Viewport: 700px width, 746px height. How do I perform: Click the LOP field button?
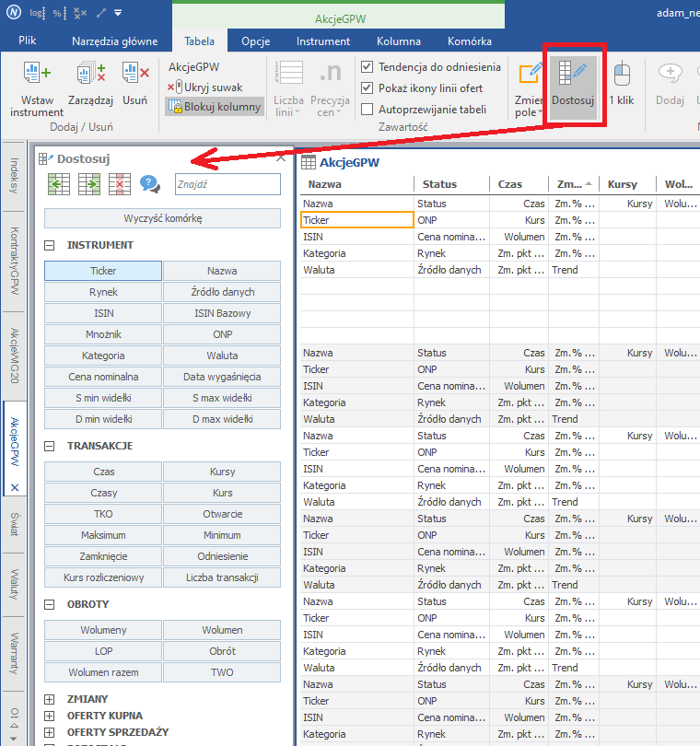pyautogui.click(x=103, y=651)
